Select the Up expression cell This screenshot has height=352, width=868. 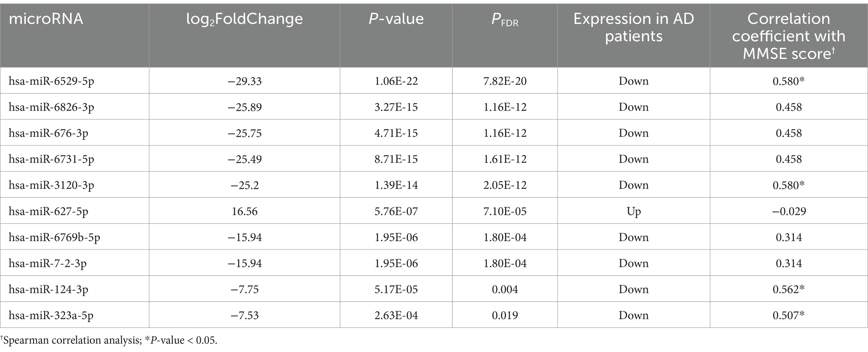(x=634, y=211)
